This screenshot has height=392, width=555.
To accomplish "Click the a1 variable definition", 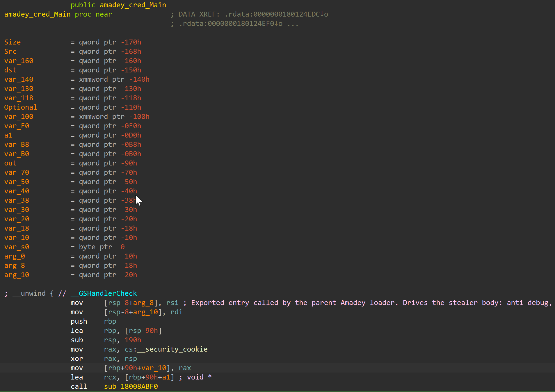I will tap(8, 135).
